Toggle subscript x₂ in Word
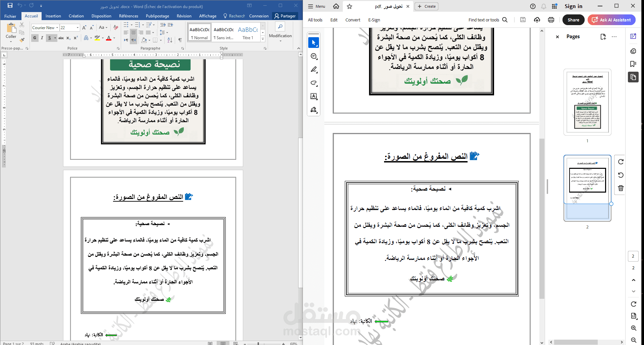 [x=68, y=38]
